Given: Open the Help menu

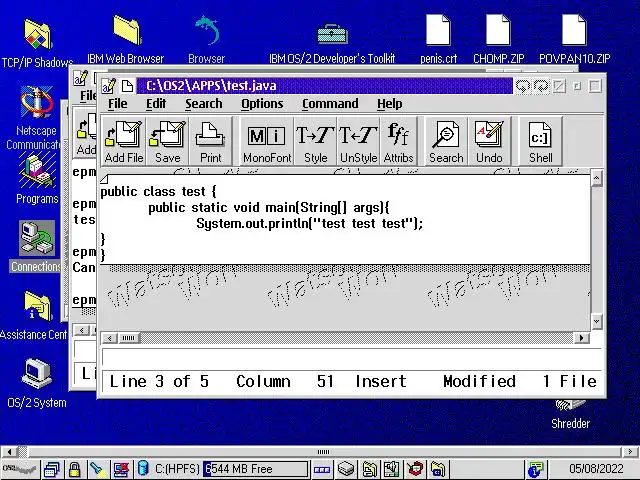Looking at the screenshot, I should coord(389,104).
